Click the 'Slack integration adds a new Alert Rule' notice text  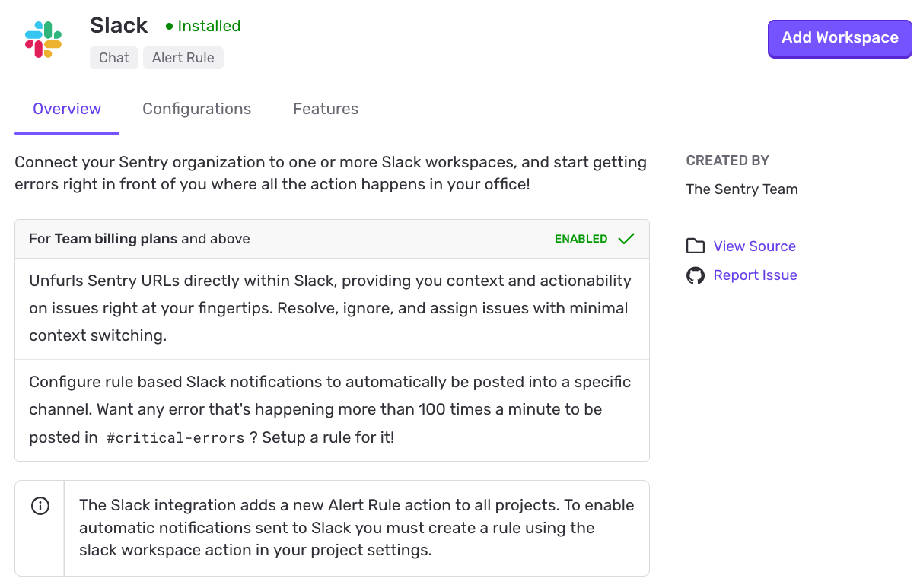pos(356,527)
